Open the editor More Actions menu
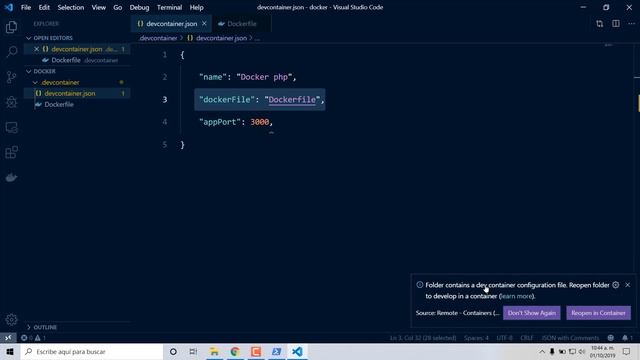The width and height of the screenshot is (640, 360). 631,24
